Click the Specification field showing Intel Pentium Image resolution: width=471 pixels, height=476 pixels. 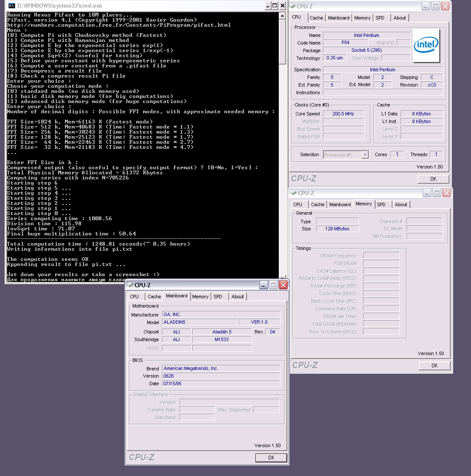(383, 70)
